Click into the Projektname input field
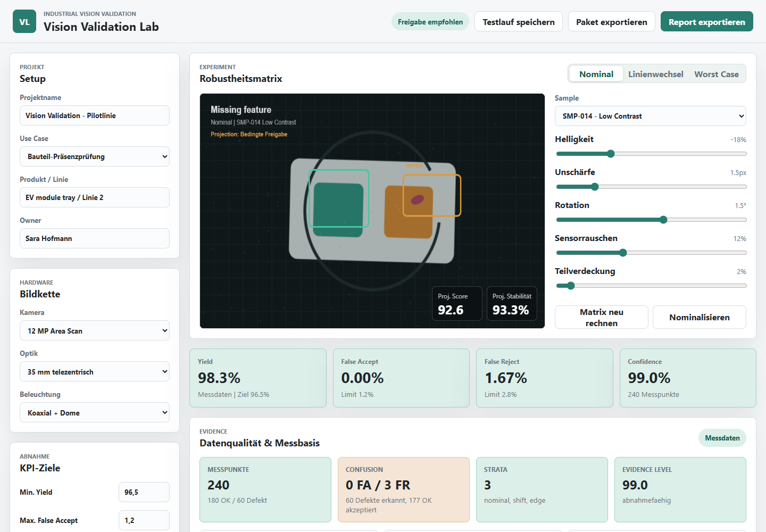Screen dimensions: 766x532 [95, 115]
